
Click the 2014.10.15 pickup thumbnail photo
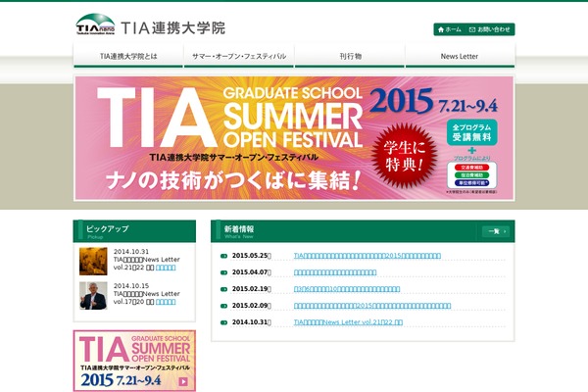coord(93,296)
